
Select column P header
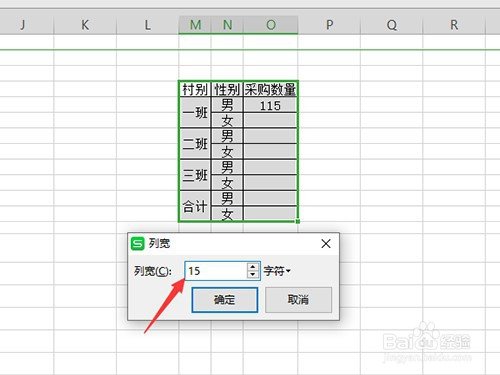(329, 25)
